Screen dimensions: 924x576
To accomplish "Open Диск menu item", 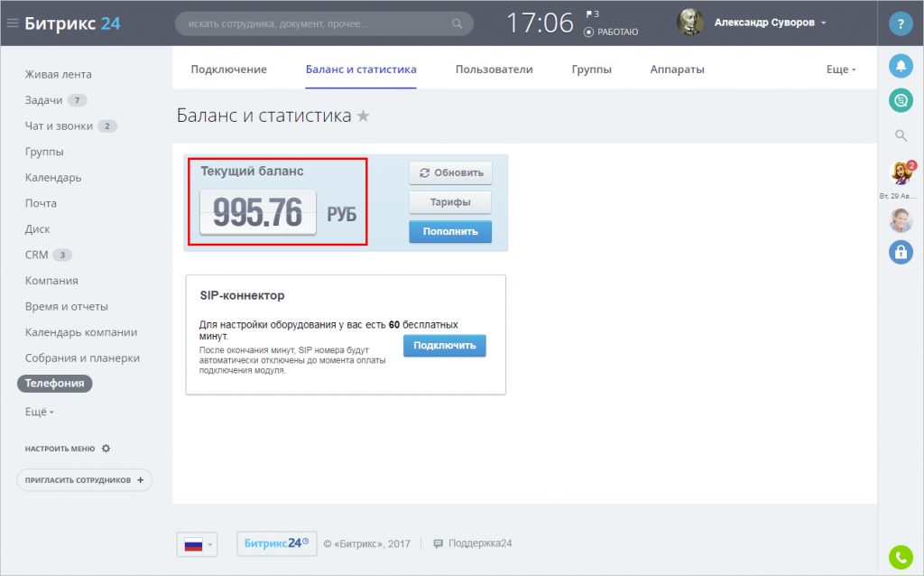I will [x=37, y=229].
